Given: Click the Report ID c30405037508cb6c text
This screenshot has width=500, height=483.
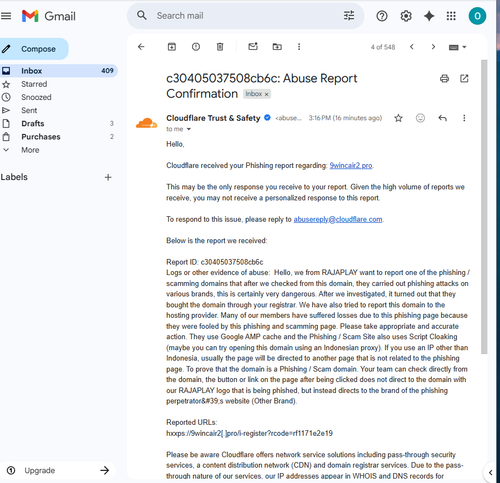Looking at the screenshot, I should [x=215, y=262].
